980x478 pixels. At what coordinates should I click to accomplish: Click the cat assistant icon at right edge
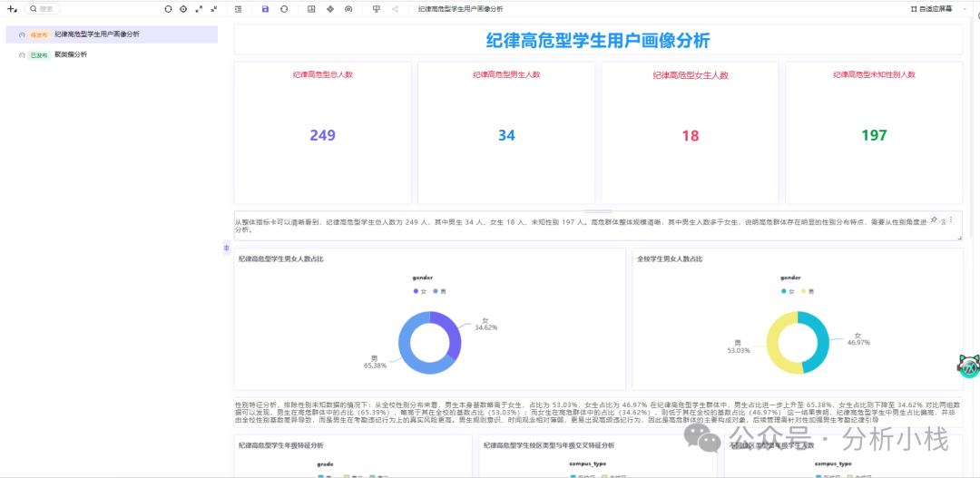coord(969,366)
